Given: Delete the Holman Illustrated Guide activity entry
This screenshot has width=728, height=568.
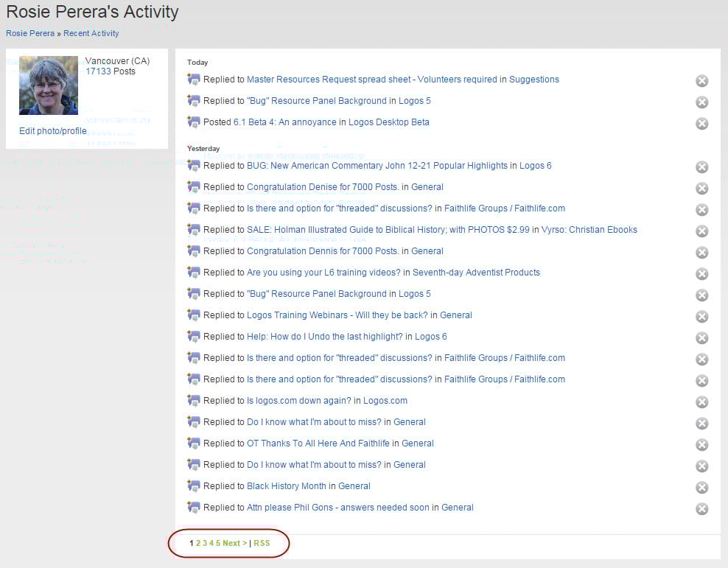Looking at the screenshot, I should tap(701, 231).
